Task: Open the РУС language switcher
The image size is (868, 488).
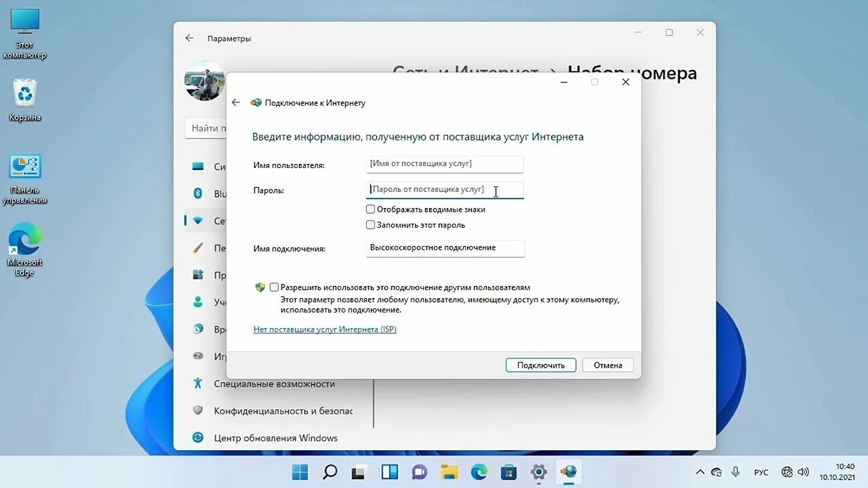Action: (761, 472)
